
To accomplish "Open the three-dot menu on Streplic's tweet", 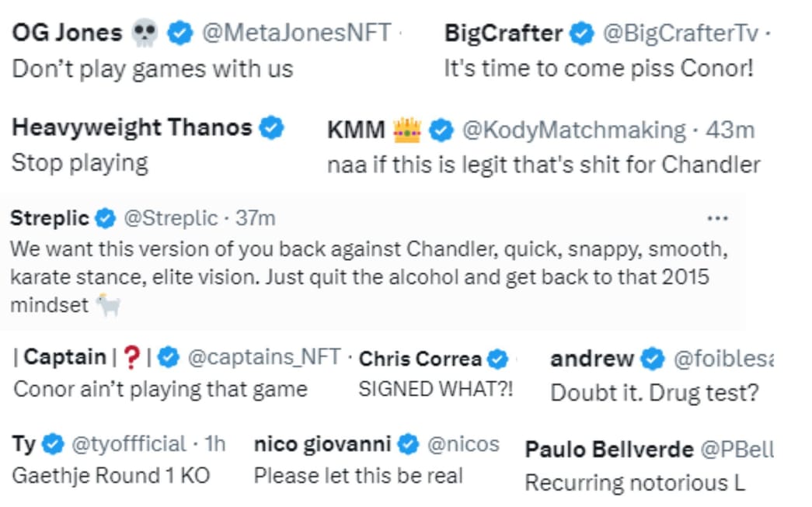I will click(718, 219).
